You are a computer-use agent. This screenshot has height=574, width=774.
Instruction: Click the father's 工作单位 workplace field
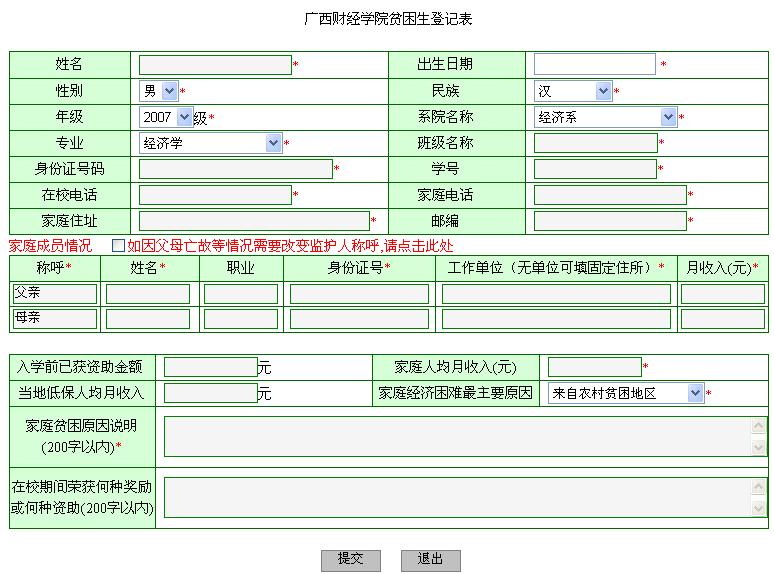[556, 294]
